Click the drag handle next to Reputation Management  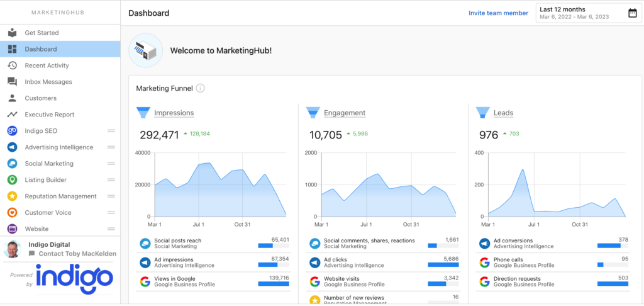click(111, 196)
